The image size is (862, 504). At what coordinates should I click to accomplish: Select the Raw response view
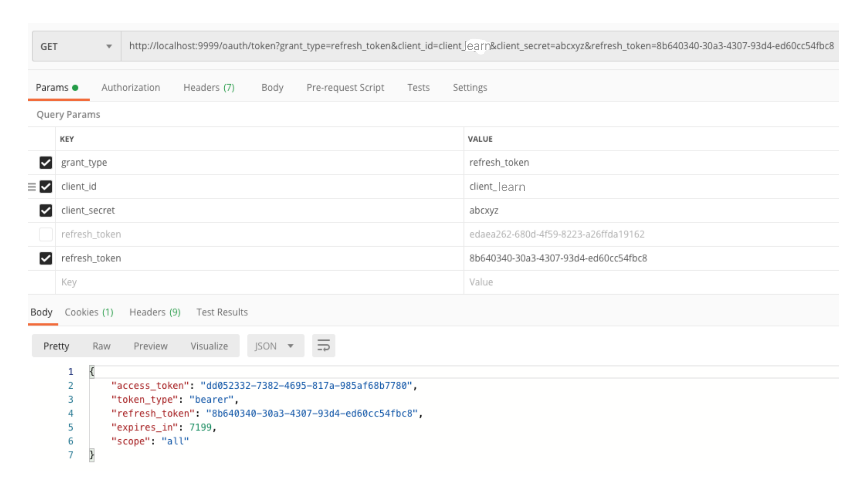click(101, 346)
